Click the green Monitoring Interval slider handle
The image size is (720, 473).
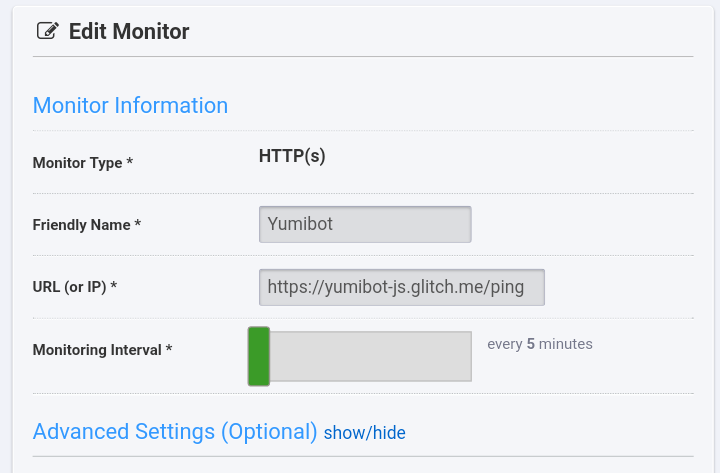click(x=259, y=356)
